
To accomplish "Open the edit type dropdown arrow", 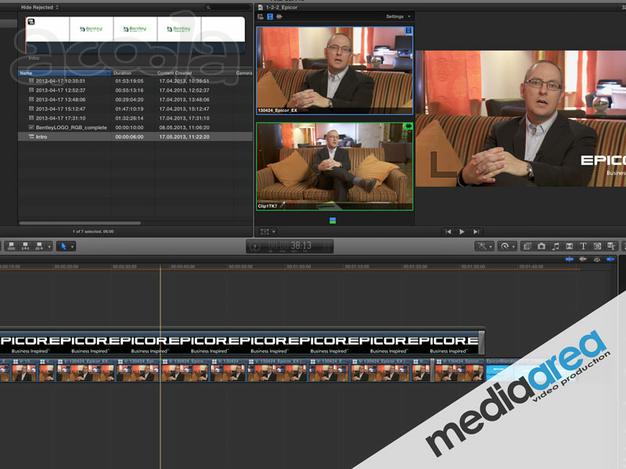I will 49,246.
